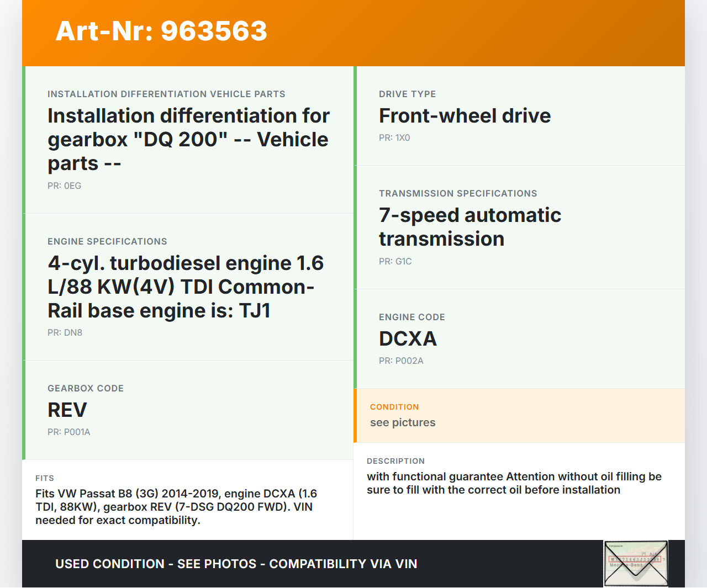Click the GEARBOX CODE label
The width and height of the screenshot is (707, 588).
click(x=86, y=389)
